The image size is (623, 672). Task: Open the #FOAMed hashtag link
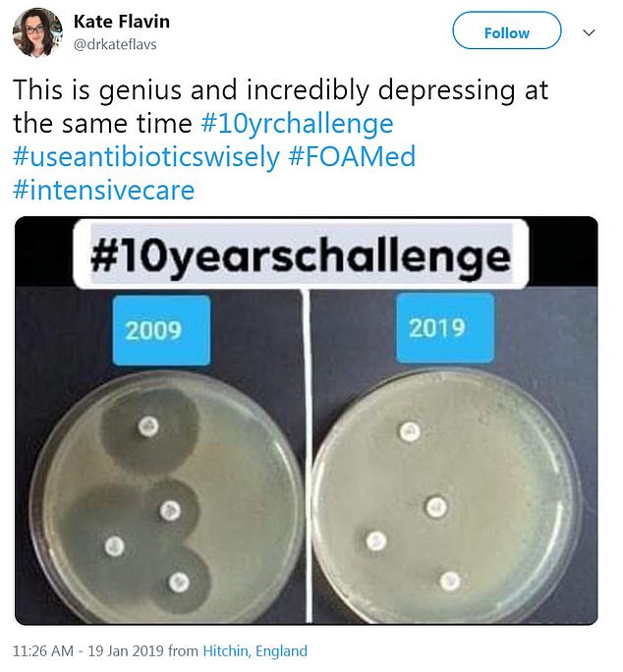(352, 157)
